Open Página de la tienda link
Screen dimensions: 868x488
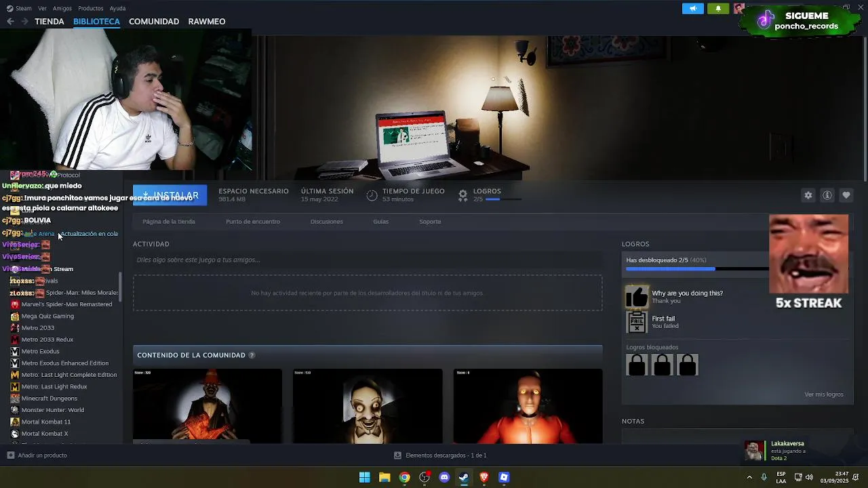(169, 222)
